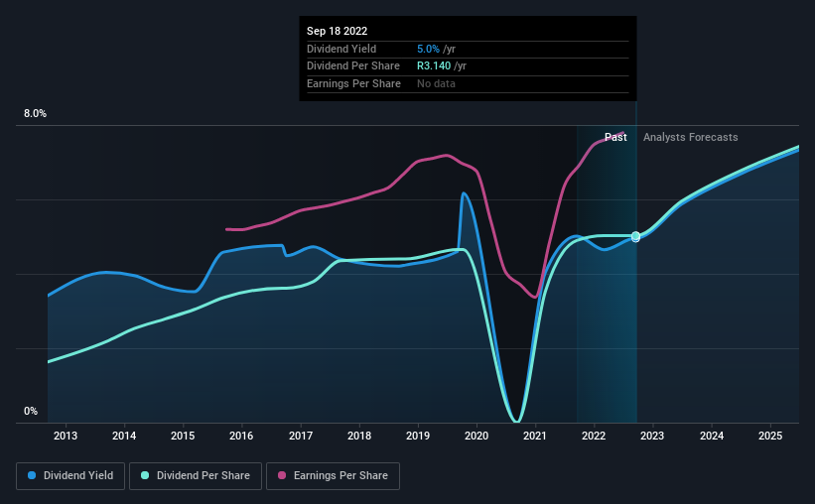Click the pink Earnings Per Share legend dot
Image resolution: width=815 pixels, height=504 pixels.
(x=282, y=475)
